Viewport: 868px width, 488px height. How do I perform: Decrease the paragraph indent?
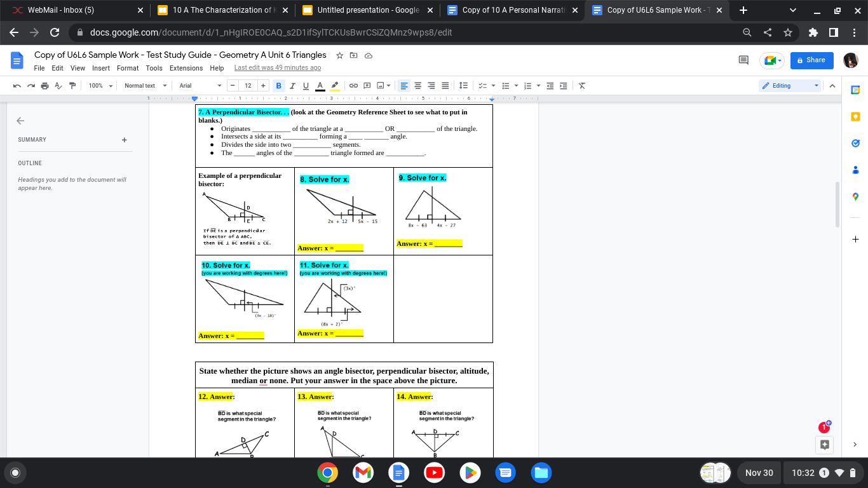(x=550, y=86)
